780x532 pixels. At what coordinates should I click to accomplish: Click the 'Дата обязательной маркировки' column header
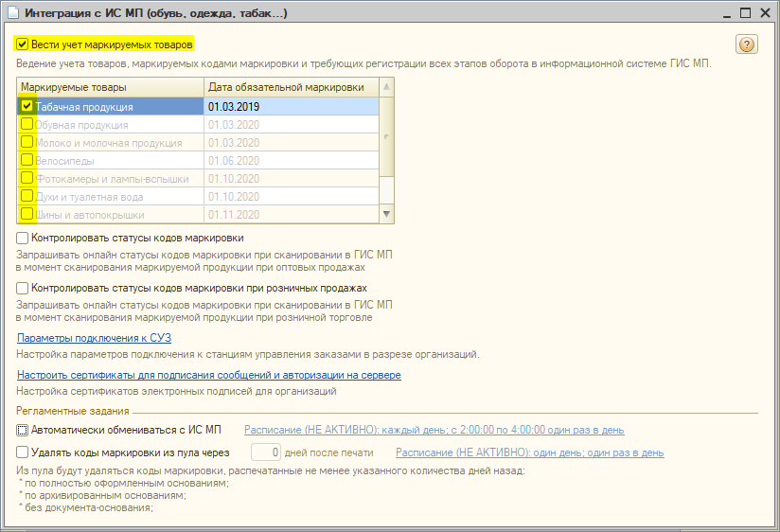[x=292, y=87]
